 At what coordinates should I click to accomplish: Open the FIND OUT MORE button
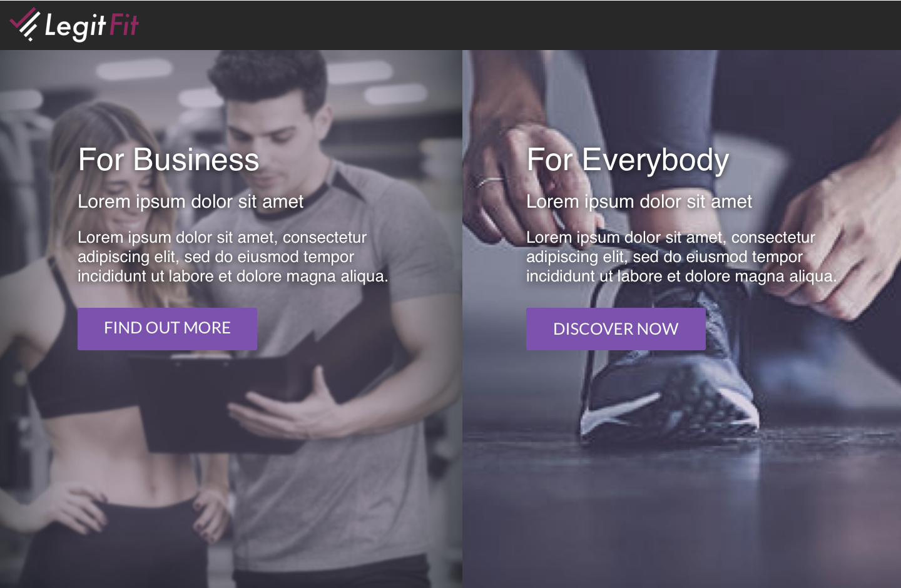167,328
